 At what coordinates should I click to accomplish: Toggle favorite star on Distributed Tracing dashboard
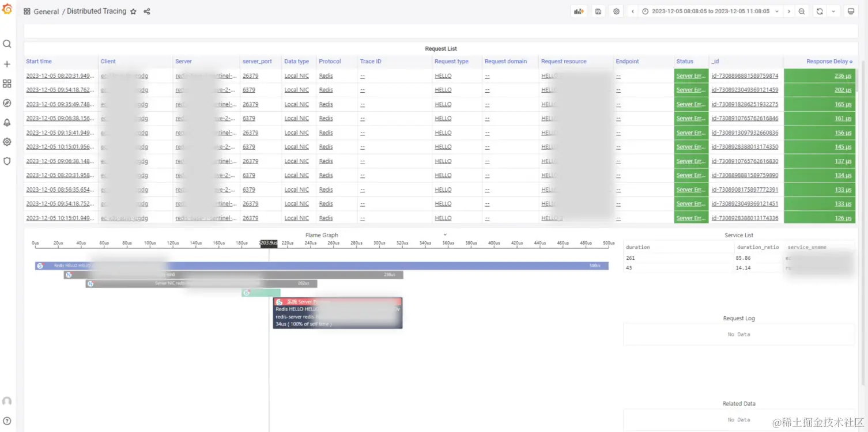coord(134,11)
